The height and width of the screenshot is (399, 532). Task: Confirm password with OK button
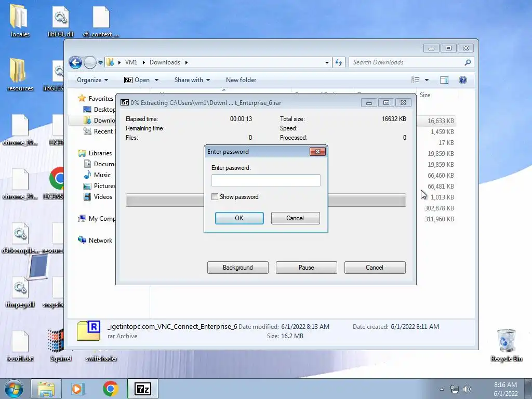click(x=239, y=218)
